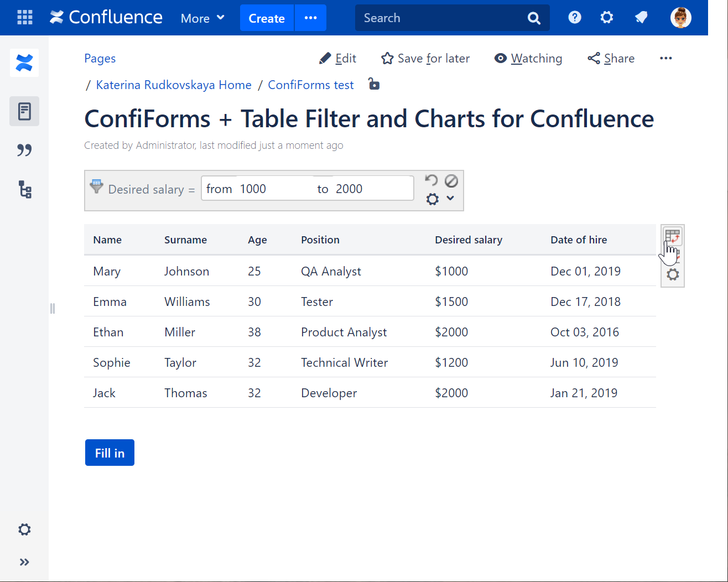Star the page with Save for later
728x582 pixels.
[x=387, y=58]
